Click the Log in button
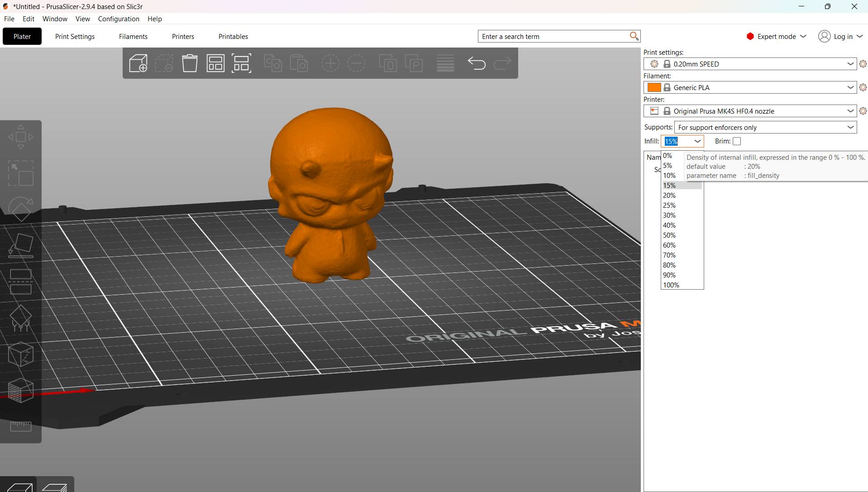 coord(841,37)
